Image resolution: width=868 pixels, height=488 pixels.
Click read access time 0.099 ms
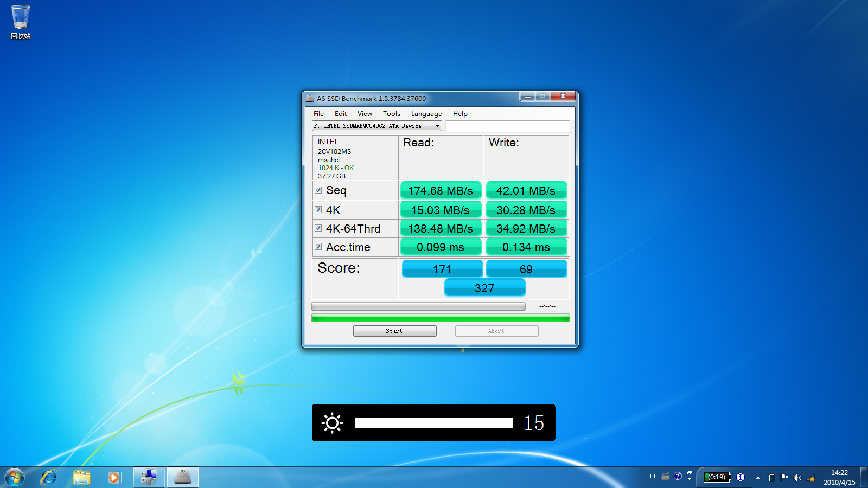pyautogui.click(x=441, y=247)
